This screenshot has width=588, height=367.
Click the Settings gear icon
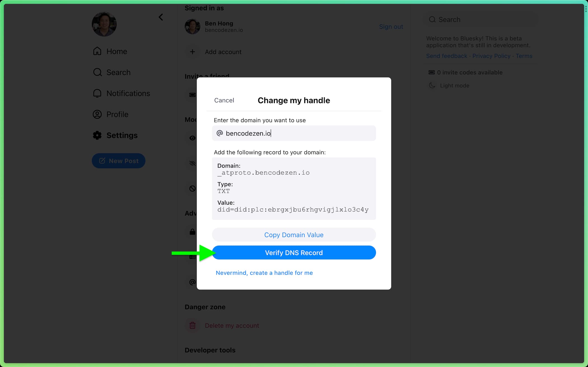(98, 135)
